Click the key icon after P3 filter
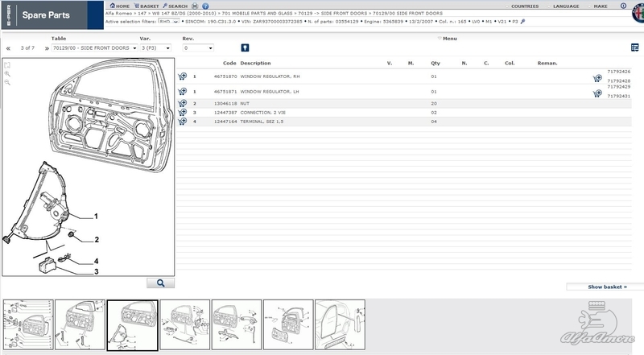The width and height of the screenshot is (644, 355). point(522,22)
